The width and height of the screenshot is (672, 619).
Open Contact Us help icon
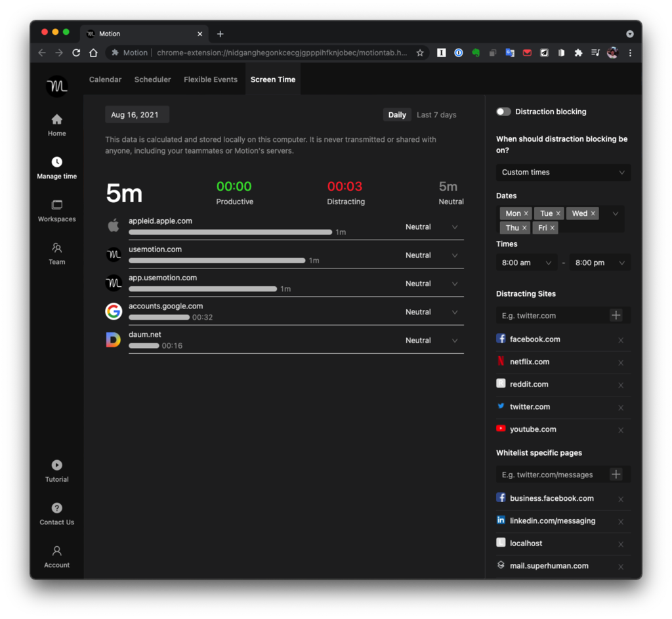point(56,508)
